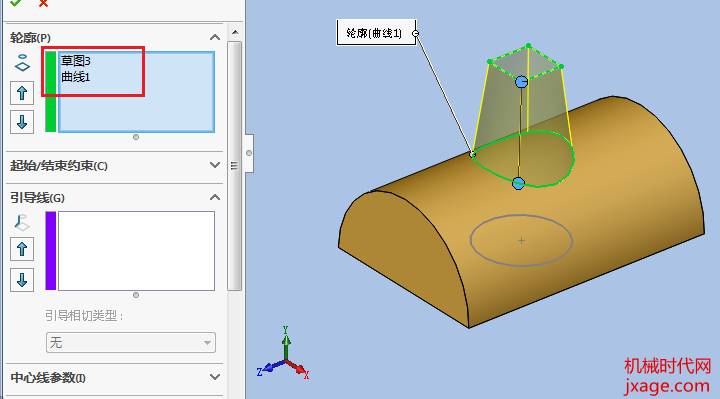Click the coordinate triad Z axis
This screenshot has height=399, width=720.
(x=269, y=368)
